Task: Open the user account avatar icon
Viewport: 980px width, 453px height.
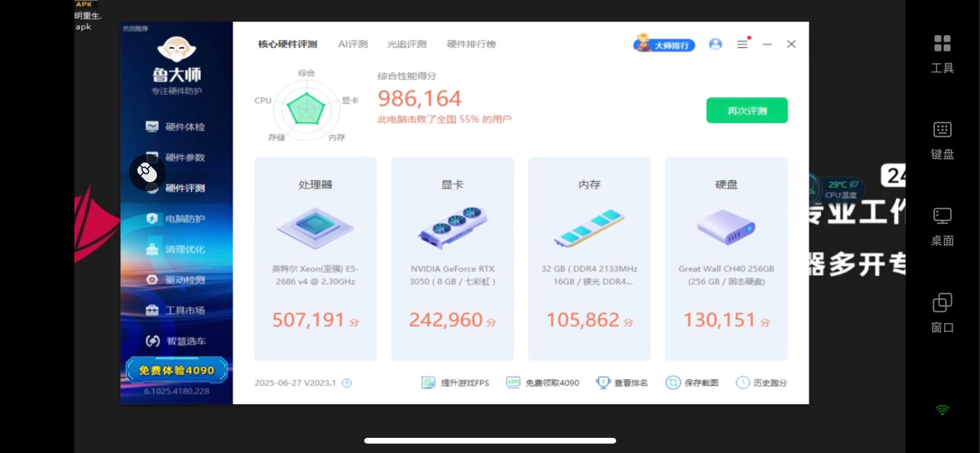Action: (715, 44)
